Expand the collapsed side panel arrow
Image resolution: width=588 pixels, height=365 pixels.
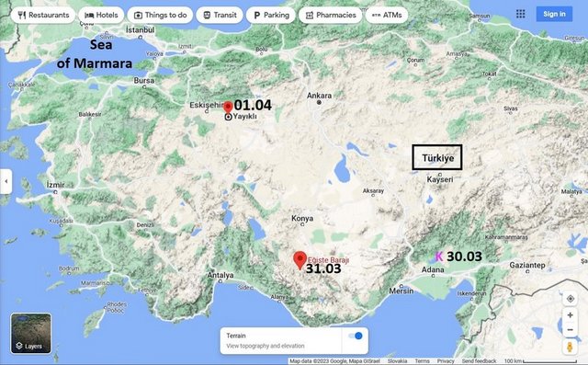tap(6, 181)
